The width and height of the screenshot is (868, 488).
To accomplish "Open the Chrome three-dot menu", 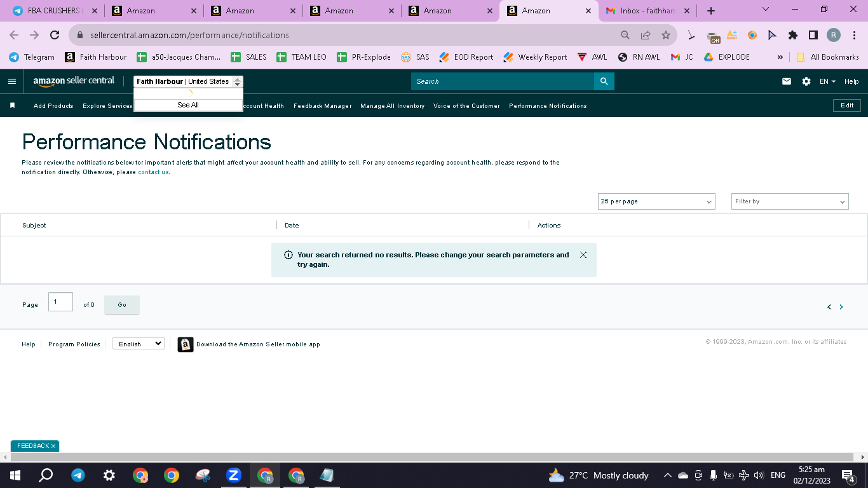I will click(855, 36).
